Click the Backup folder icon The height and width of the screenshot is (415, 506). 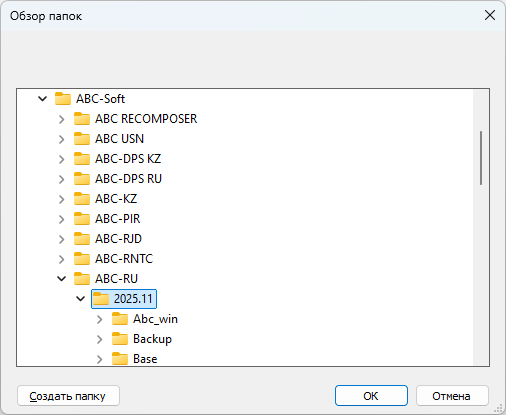[x=120, y=339]
